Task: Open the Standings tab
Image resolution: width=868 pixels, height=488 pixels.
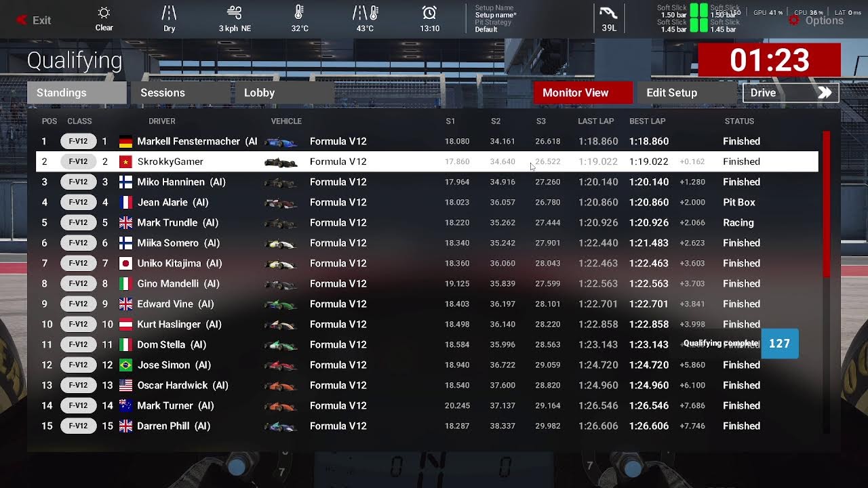Action: [77, 93]
